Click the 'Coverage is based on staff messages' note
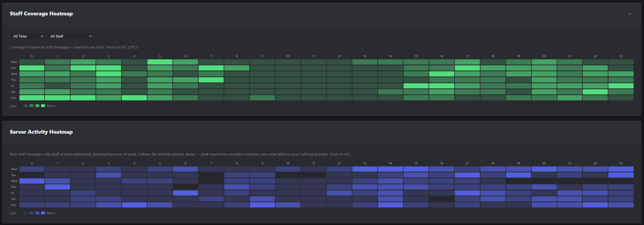This screenshot has height=225, width=644. pos(74,47)
